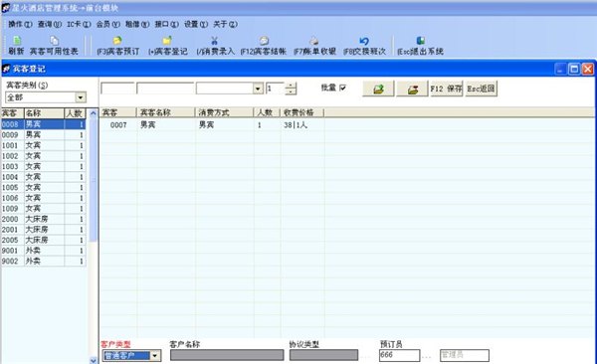Click the application title bar icon
Screen dimensions: 597x364
click(6, 8)
